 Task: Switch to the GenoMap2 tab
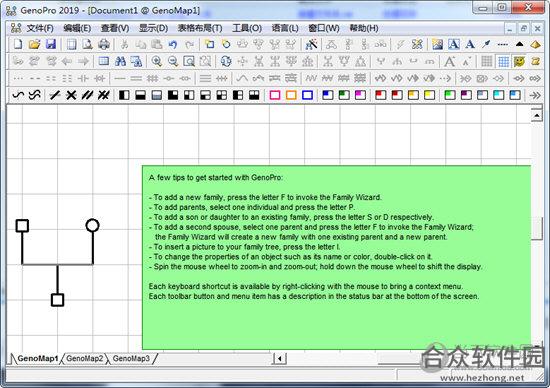(x=85, y=359)
